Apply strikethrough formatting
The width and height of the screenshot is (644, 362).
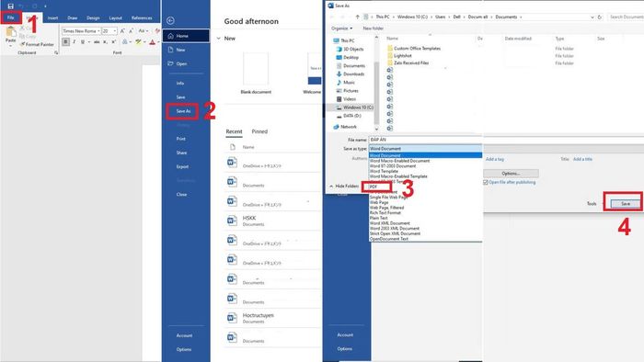[97, 42]
